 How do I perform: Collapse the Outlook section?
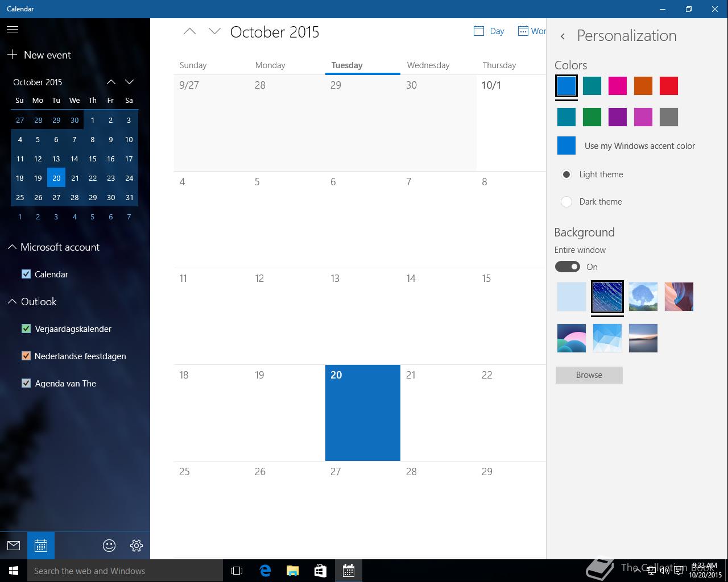tap(12, 302)
